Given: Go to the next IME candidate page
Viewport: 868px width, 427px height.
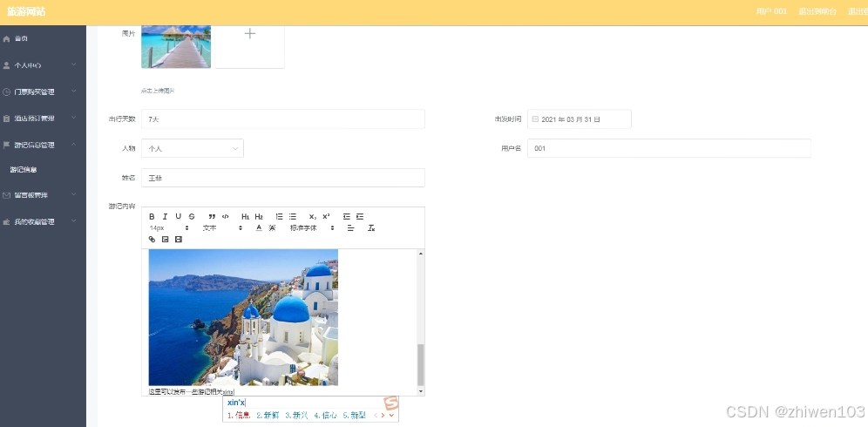Looking at the screenshot, I should coord(383,416).
